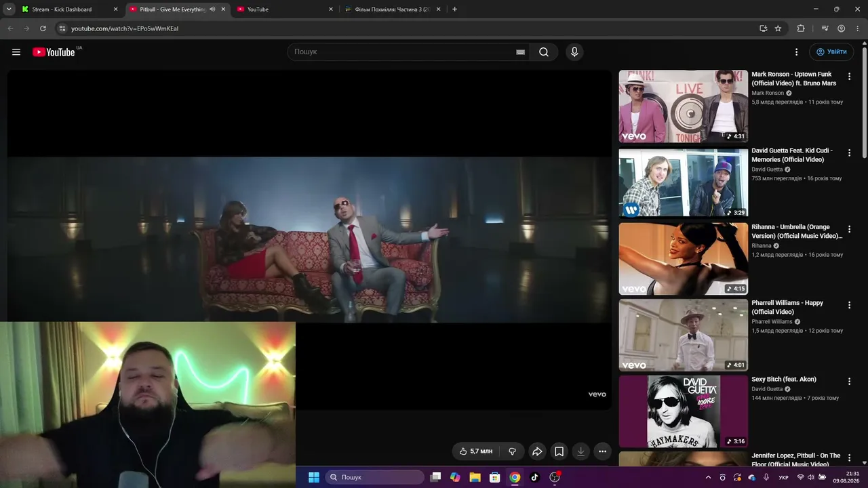Open Pharrell Williams Happy title link
This screenshot has height=488, width=868.
787,308
